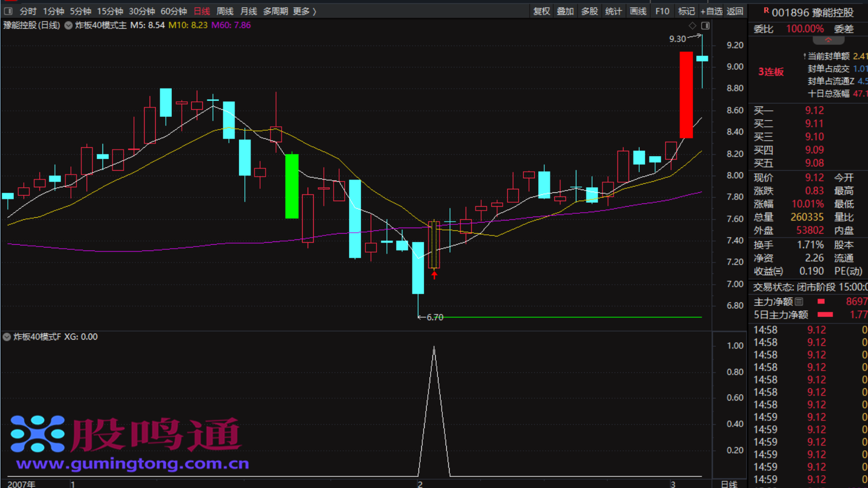Collapse the order panel with red chevron

[x=828, y=40]
